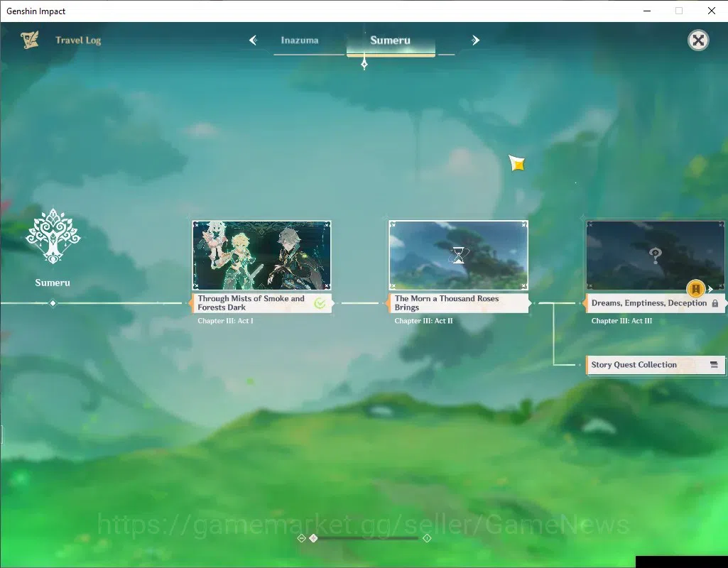Click the Chapter III: Act III text
The image size is (728, 568).
point(621,321)
